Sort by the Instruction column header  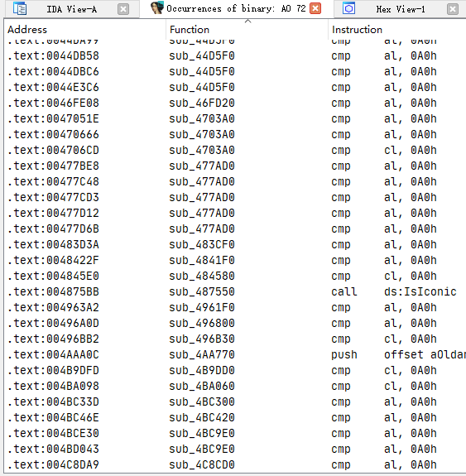[397, 30]
